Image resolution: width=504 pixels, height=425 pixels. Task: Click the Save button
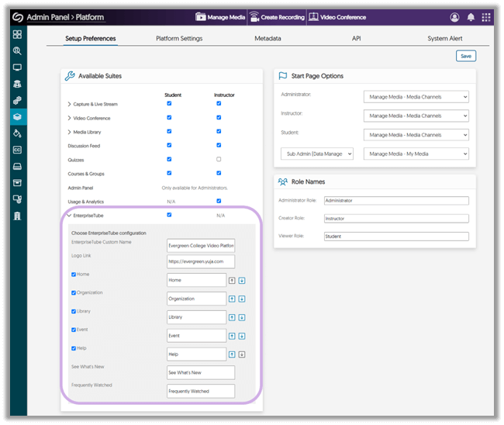465,56
